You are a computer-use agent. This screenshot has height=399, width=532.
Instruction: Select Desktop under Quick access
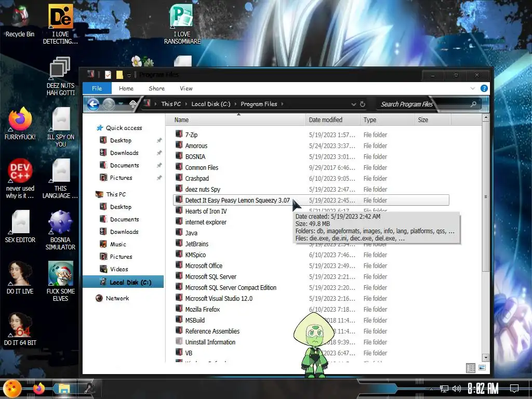coord(121,140)
